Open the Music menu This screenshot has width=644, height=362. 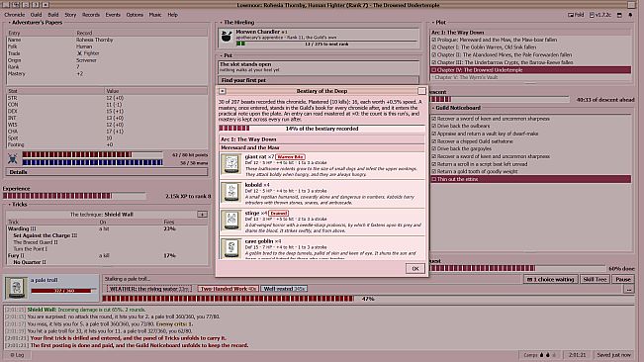[x=155, y=15]
